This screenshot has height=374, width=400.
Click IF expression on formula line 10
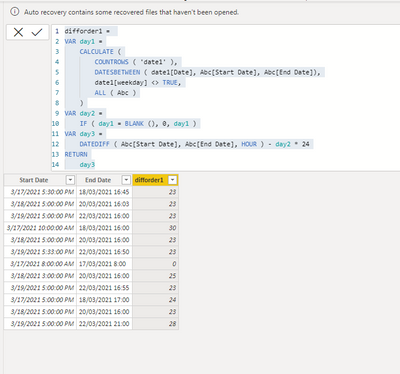click(138, 124)
